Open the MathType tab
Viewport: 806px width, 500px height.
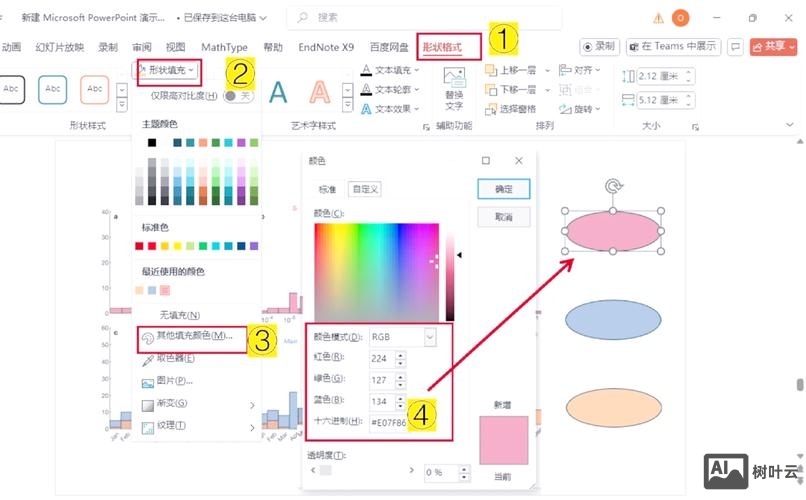coord(224,47)
